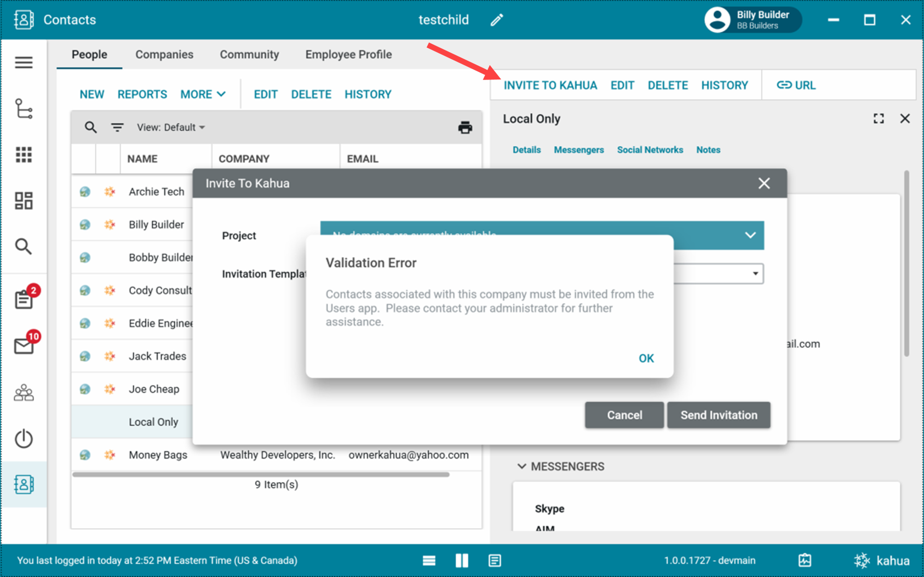Click the apps grid icon in sidebar
Screen dimensions: 924x577
[24, 155]
